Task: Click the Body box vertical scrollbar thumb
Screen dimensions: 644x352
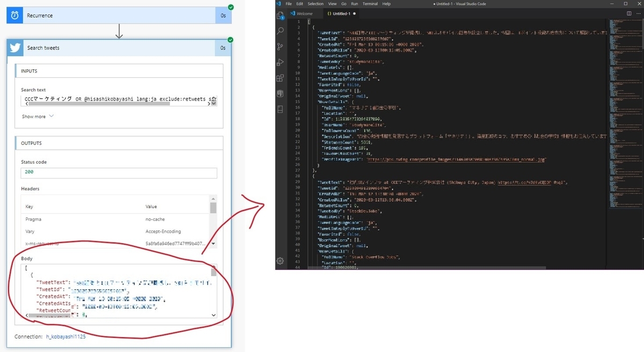Action: pos(214,272)
